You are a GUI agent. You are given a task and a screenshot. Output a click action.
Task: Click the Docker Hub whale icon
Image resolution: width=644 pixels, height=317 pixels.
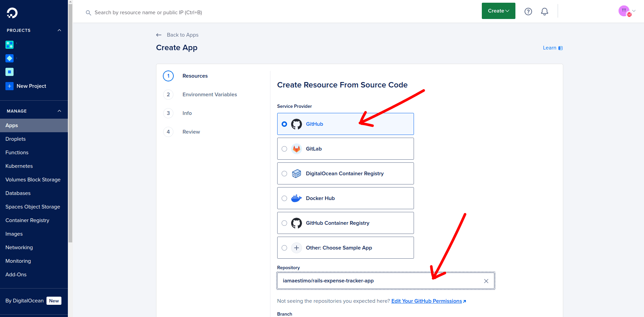[297, 198]
